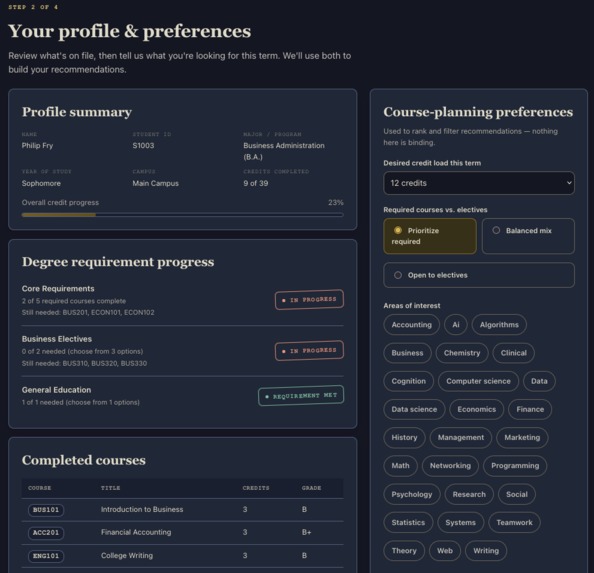Choose the Data science interest chip
Viewport: 594px width, 573px height.
(414, 409)
